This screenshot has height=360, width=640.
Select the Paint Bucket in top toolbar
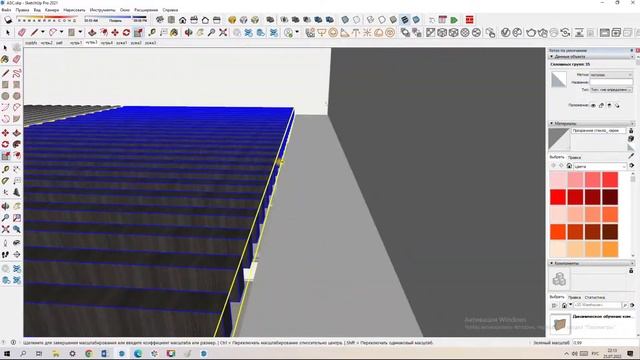click(x=174, y=32)
